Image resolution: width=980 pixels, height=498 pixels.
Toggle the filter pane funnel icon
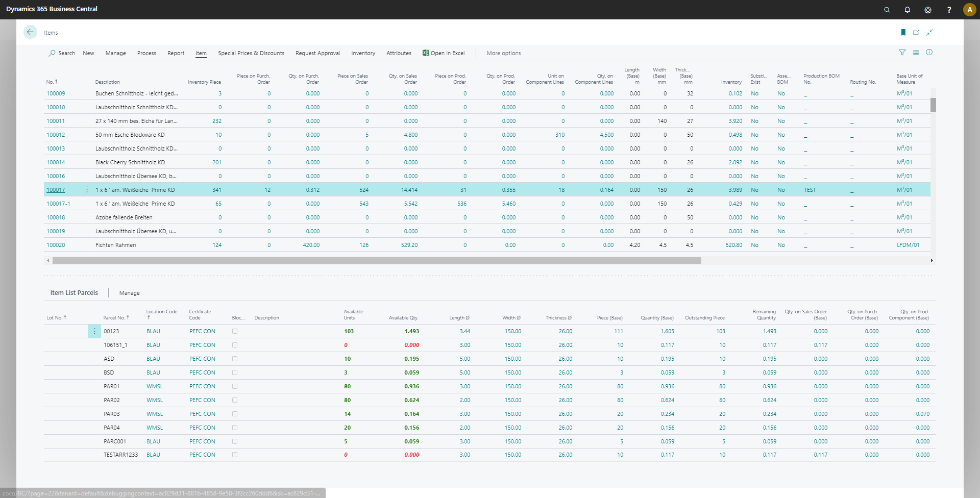[902, 53]
